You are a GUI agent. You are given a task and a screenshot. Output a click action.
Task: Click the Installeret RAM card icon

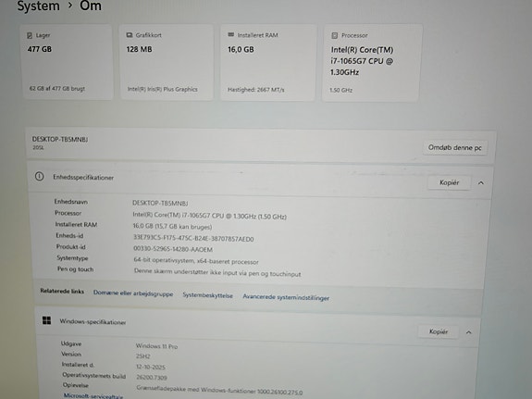point(231,34)
